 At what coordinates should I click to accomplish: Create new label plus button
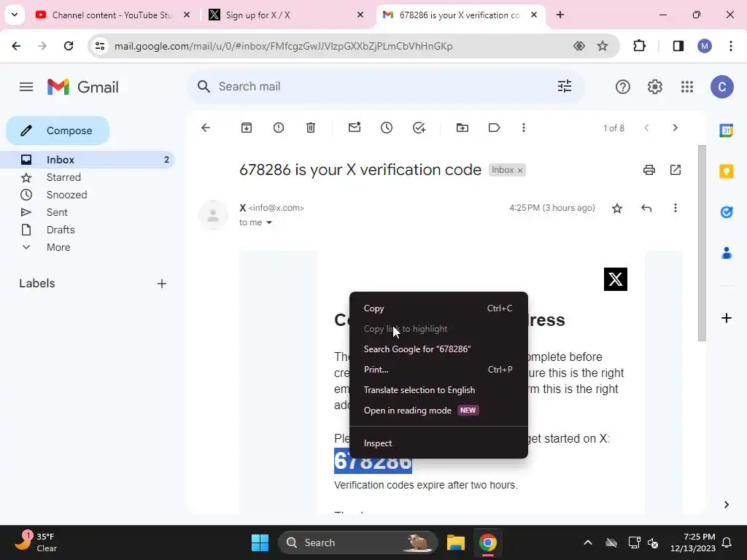tap(162, 284)
